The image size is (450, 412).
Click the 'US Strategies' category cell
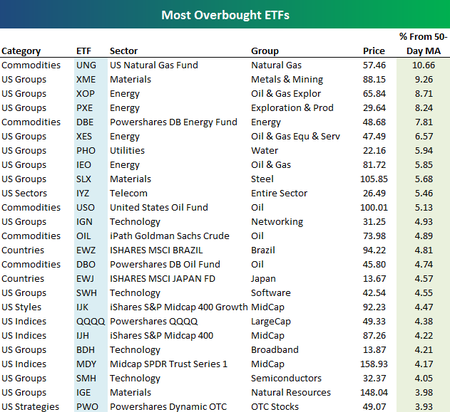(x=30, y=407)
